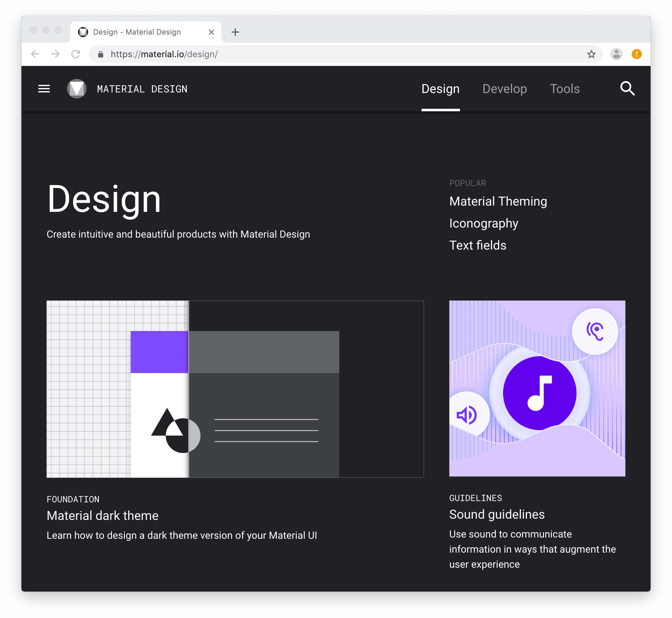Viewport: 672px width, 618px height.
Task: Click the hamburger menu icon
Action: point(44,89)
